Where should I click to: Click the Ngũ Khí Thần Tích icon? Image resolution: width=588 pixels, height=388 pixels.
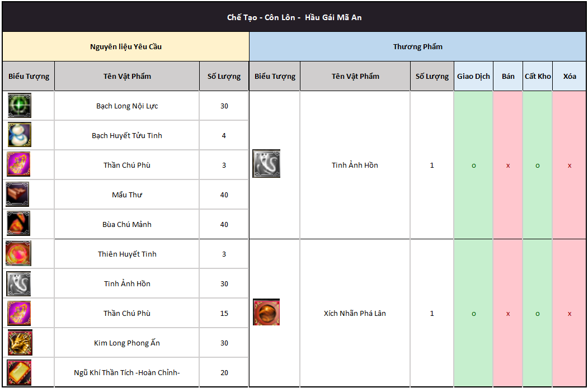19,372
